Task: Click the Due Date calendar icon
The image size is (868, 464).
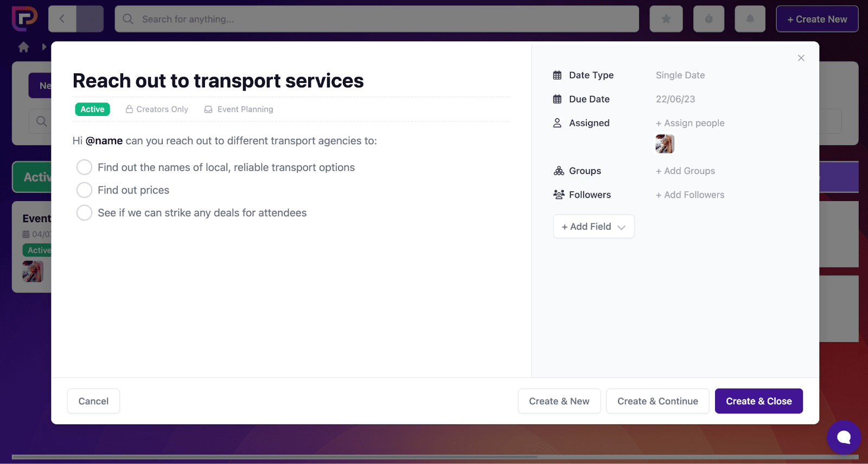Action: tap(557, 99)
